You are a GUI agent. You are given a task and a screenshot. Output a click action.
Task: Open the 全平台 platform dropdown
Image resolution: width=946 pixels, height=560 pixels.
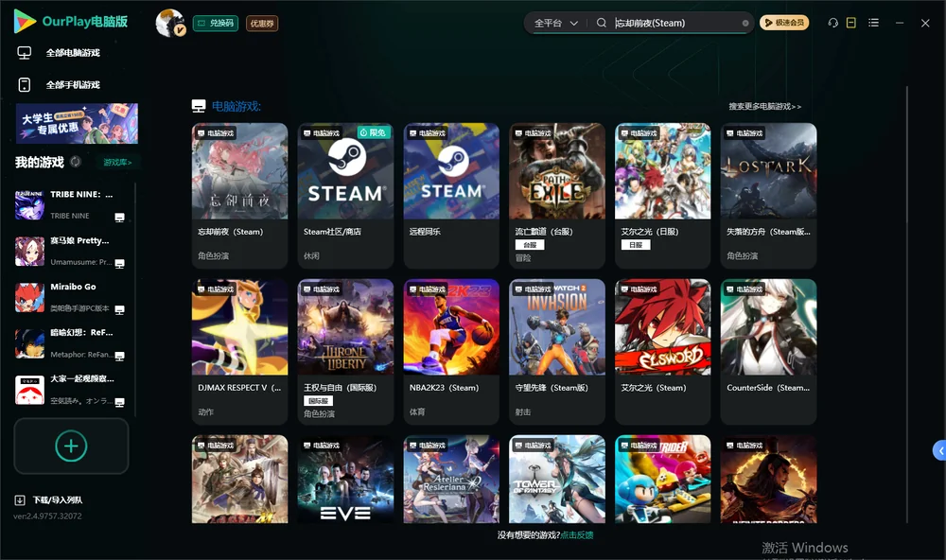(x=555, y=23)
